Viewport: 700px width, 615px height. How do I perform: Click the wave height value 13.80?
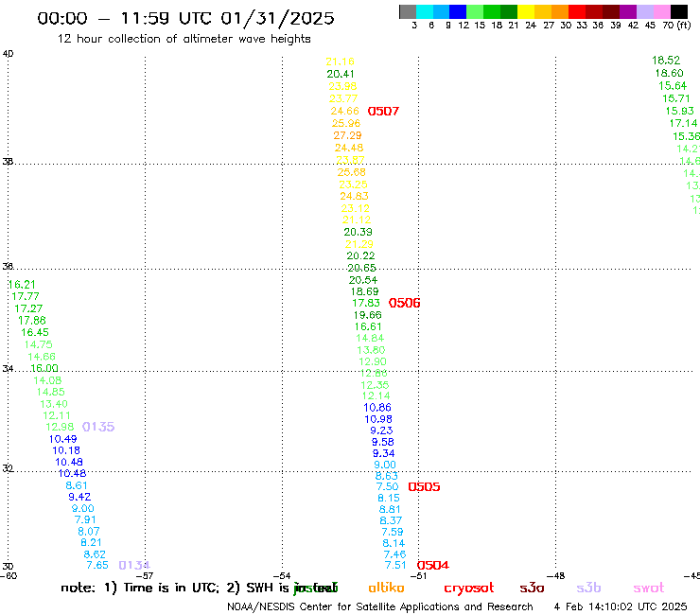371,351
